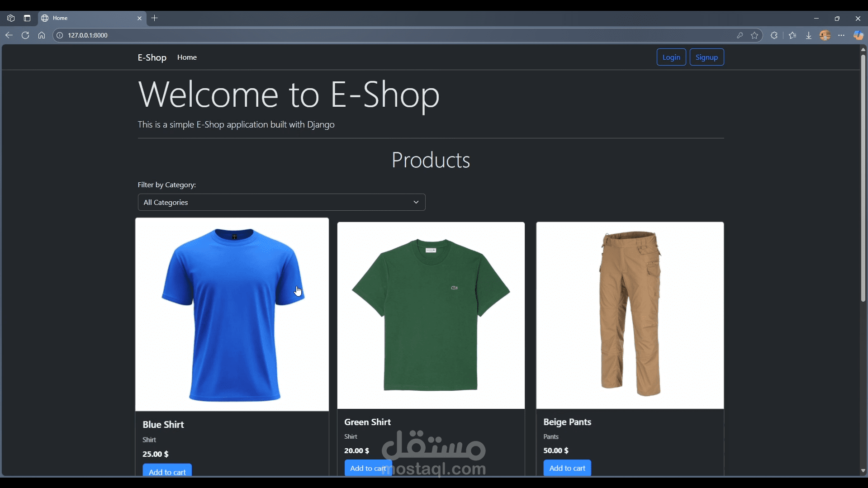Click the Login button
Screen dimensions: 868x488
pos(671,57)
